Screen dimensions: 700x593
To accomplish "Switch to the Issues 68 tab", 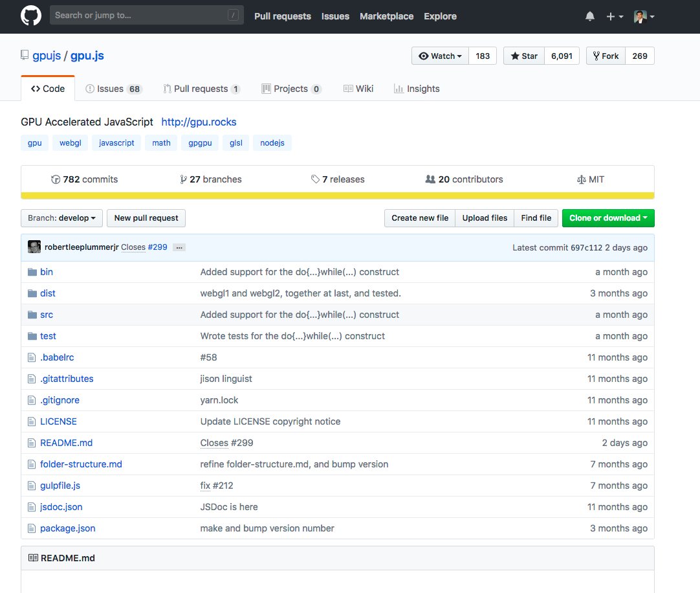I will point(113,89).
